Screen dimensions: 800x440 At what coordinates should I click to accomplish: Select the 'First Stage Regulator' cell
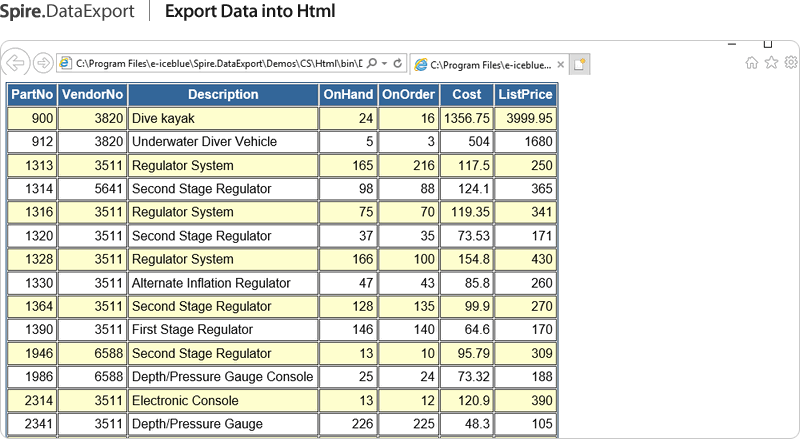click(x=223, y=329)
